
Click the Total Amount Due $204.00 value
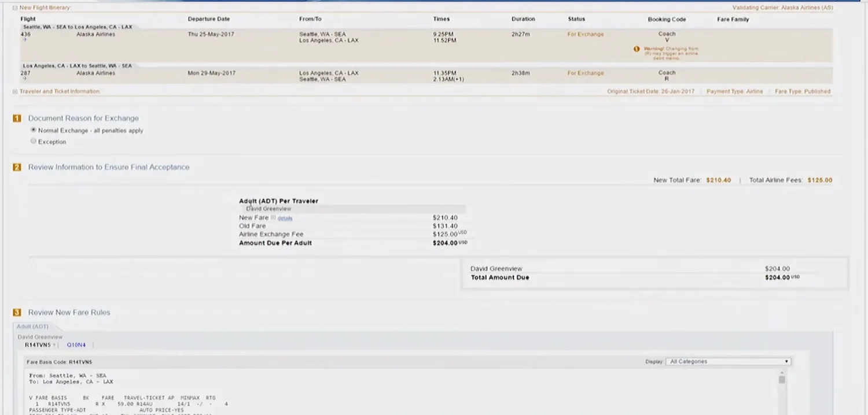point(782,277)
